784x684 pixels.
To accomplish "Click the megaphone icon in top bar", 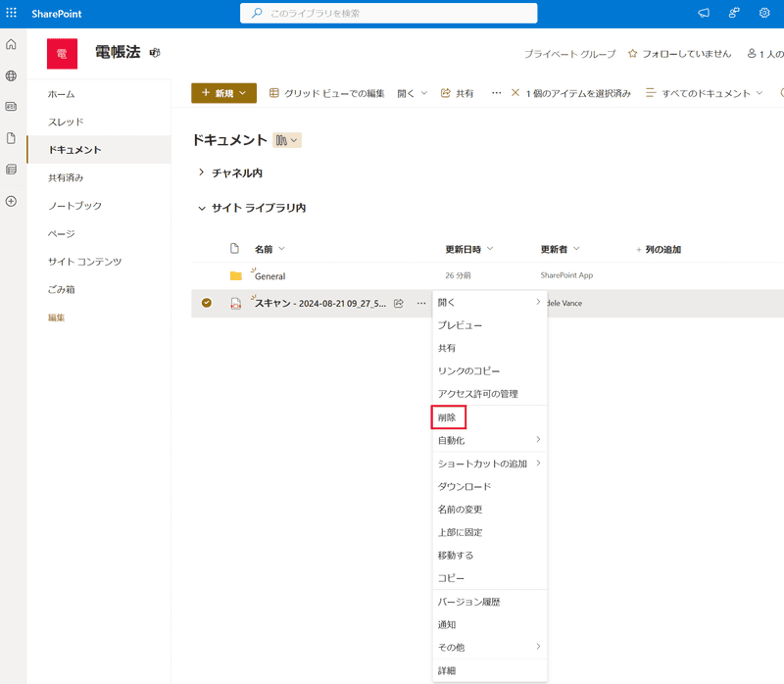I will coord(703,13).
